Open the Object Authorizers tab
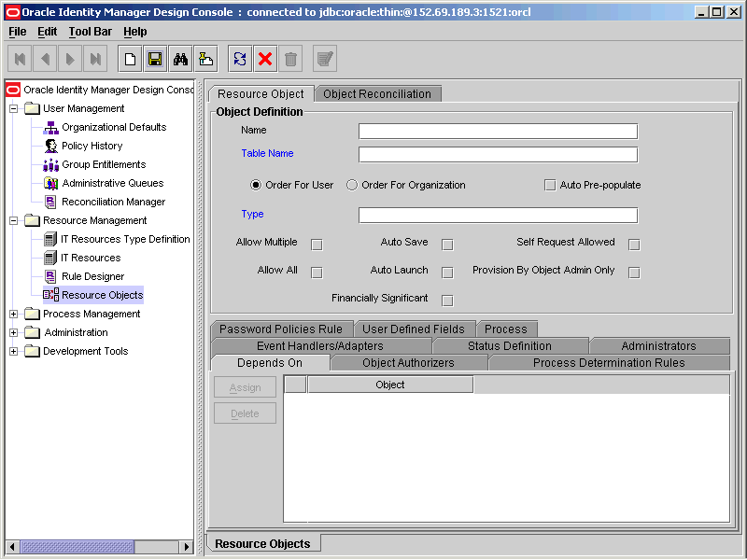Viewport: 747px width, 560px height. (408, 363)
